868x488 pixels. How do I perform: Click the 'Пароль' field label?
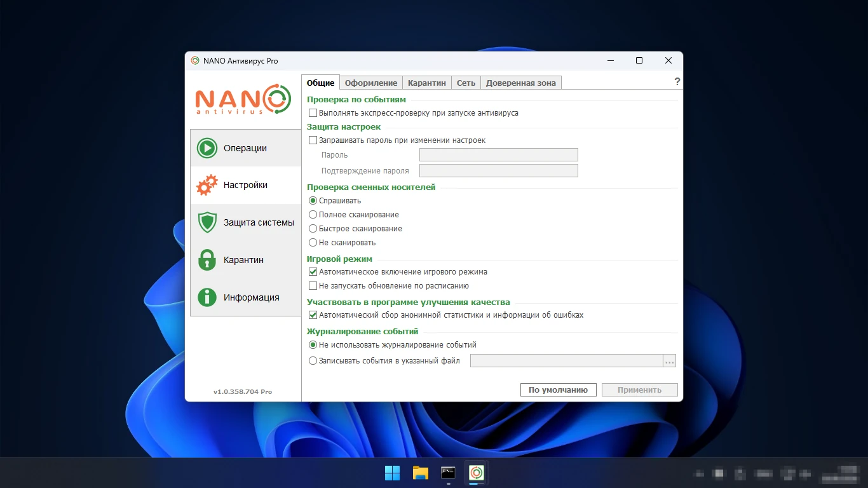pyautogui.click(x=335, y=155)
